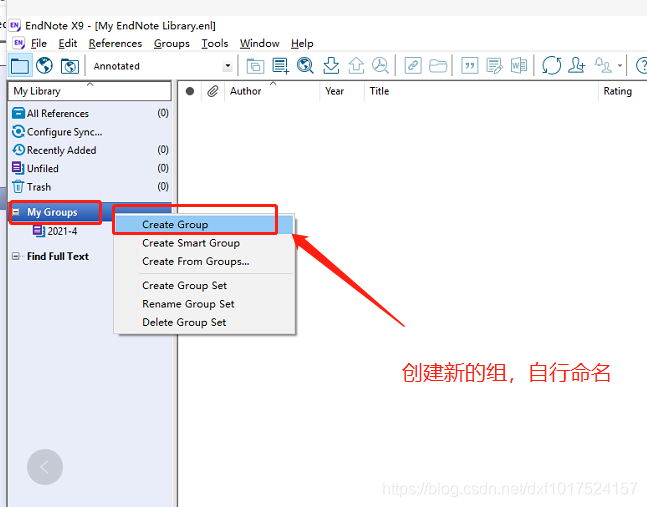This screenshot has height=507, width=647.
Task: Select Integrated Library and Online Search Mode icon
Action: (x=70, y=66)
